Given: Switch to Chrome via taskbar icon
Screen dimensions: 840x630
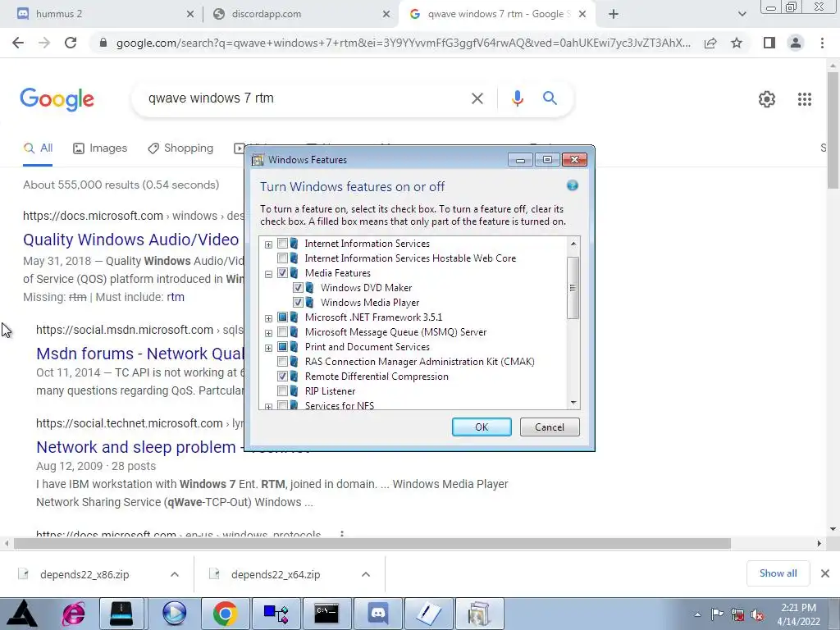Looking at the screenshot, I should click(x=225, y=614).
